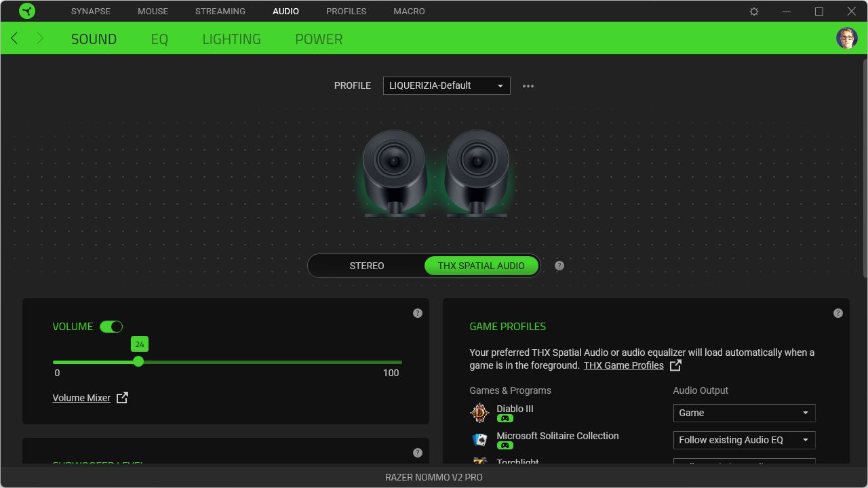This screenshot has height=488, width=868.
Task: Toggle the Volume switch off
Action: pos(111,327)
